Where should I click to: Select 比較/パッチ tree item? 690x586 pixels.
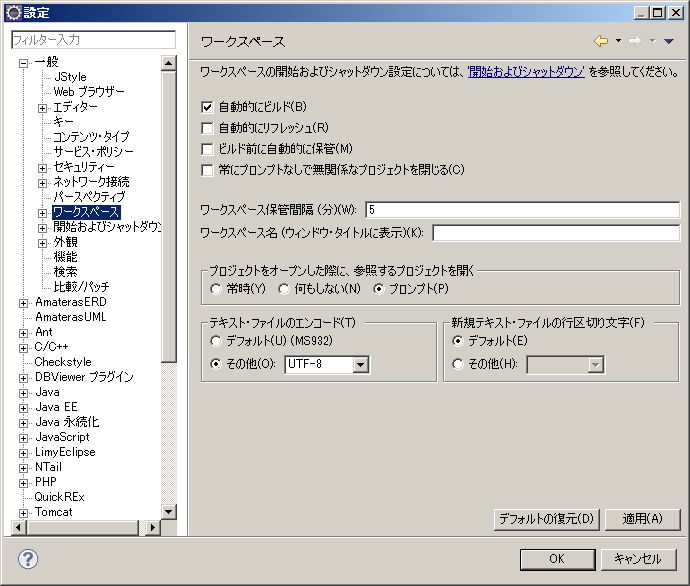[81, 287]
